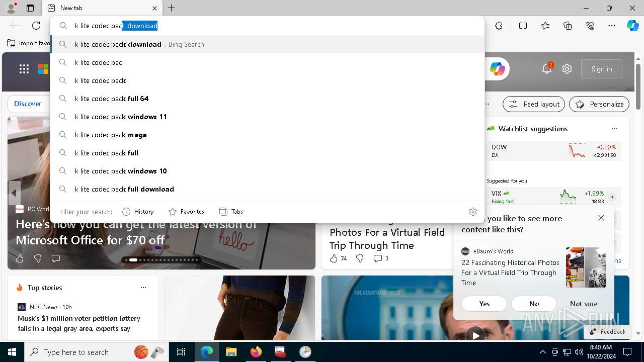Image resolution: width=644 pixels, height=362 pixels.
Task: Select the plain 'k lite codec pack' suggestion
Action: click(x=268, y=80)
